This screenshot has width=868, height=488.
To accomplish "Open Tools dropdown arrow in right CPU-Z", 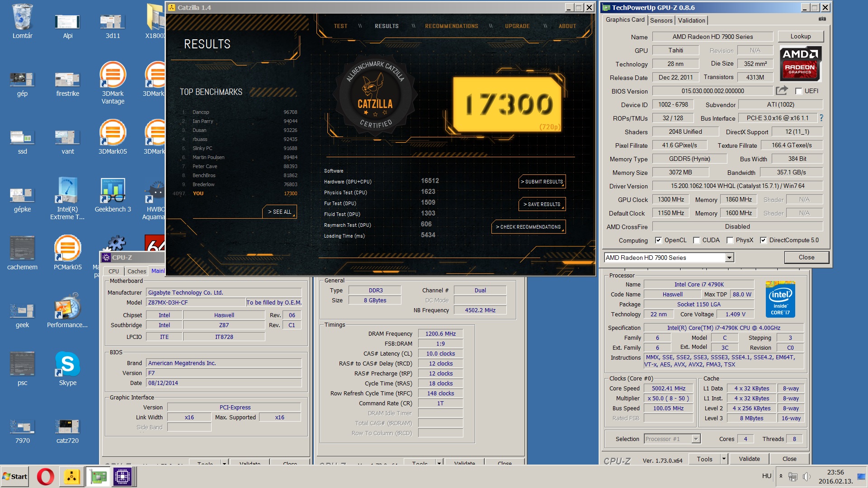I will (723, 459).
